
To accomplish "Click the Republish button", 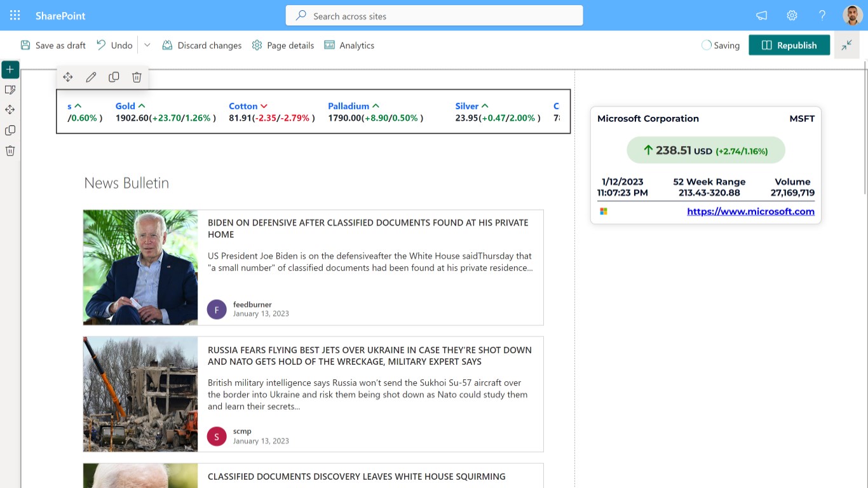I will click(x=789, y=45).
